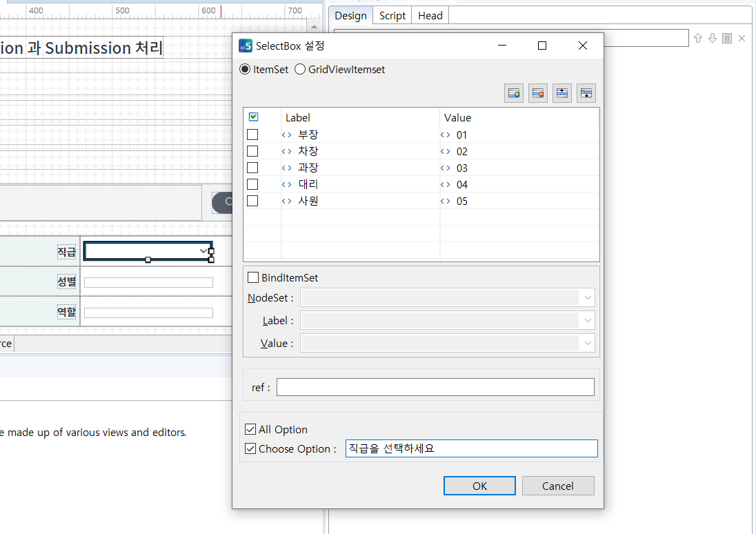Minimize the SelectBox 설정 dialog
The width and height of the screenshot is (756, 534).
502,46
